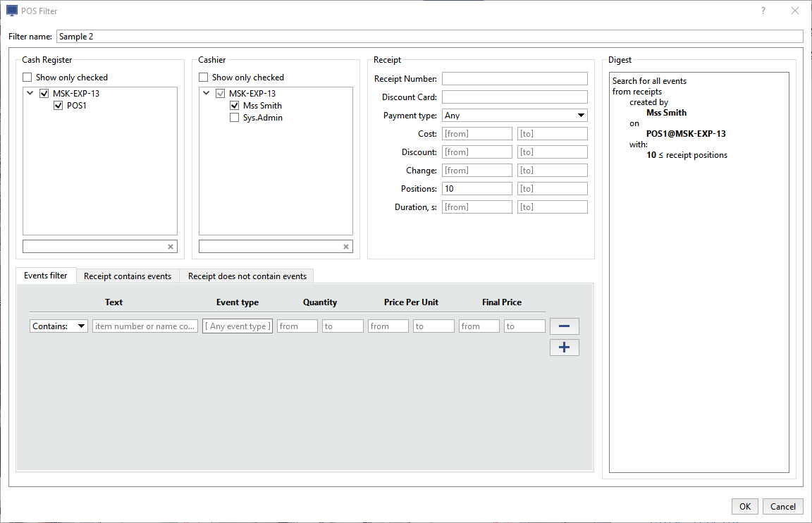
Task: Switch to Receipt contains events tab
Action: [128, 276]
